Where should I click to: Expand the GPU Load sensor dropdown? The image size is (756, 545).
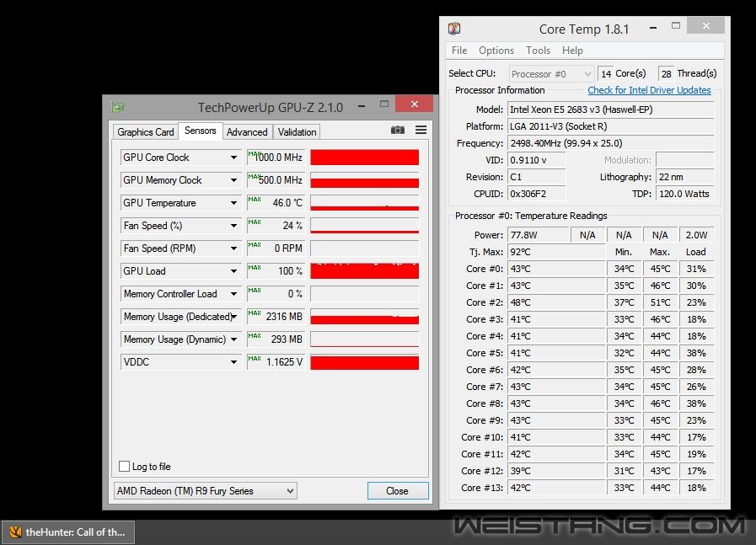[x=233, y=270]
